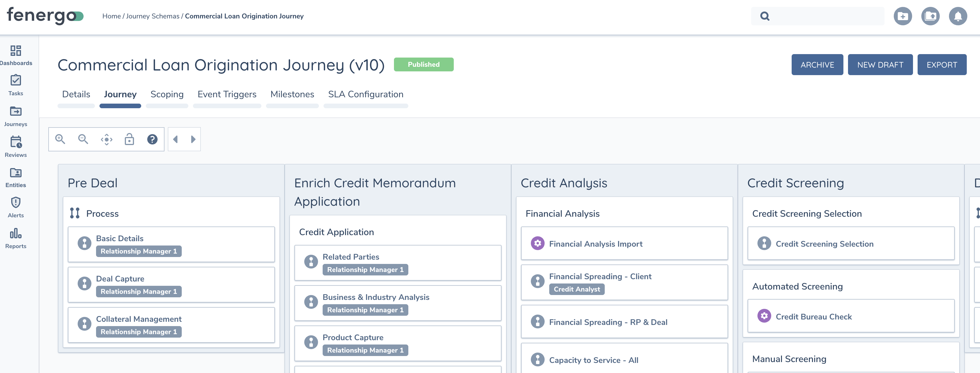
Task: Open the SLA Configuration tab
Action: (x=365, y=94)
